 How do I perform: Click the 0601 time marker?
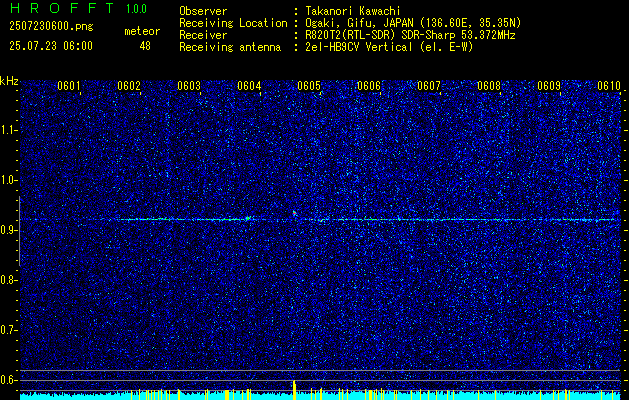point(69,86)
